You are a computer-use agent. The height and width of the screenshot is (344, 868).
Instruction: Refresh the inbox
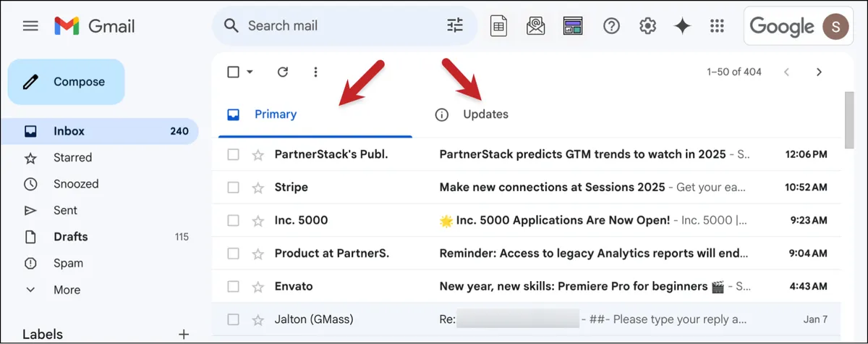click(283, 72)
